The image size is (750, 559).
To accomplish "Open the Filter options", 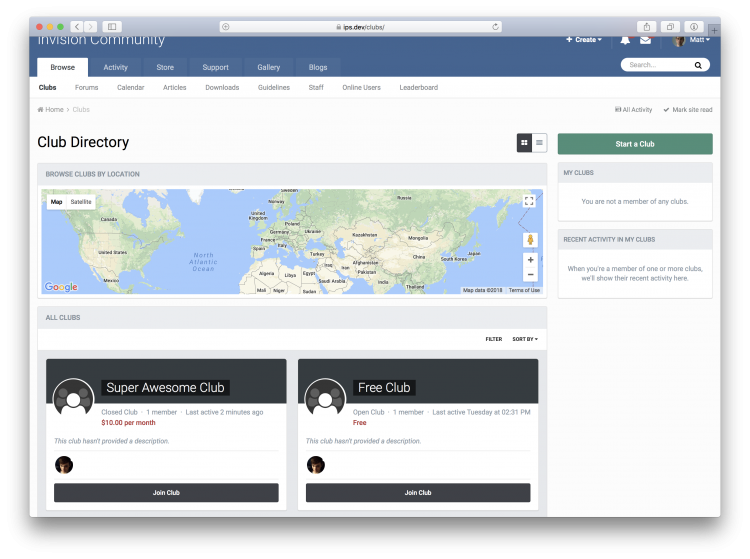I will (494, 339).
